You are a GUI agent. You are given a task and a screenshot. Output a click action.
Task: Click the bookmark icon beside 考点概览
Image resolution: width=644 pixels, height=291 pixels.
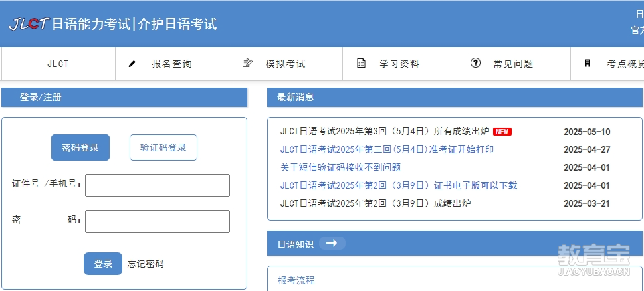click(588, 63)
